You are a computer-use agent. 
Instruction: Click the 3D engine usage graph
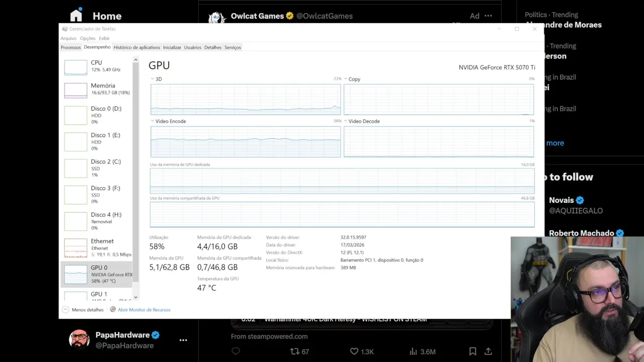[x=246, y=100]
